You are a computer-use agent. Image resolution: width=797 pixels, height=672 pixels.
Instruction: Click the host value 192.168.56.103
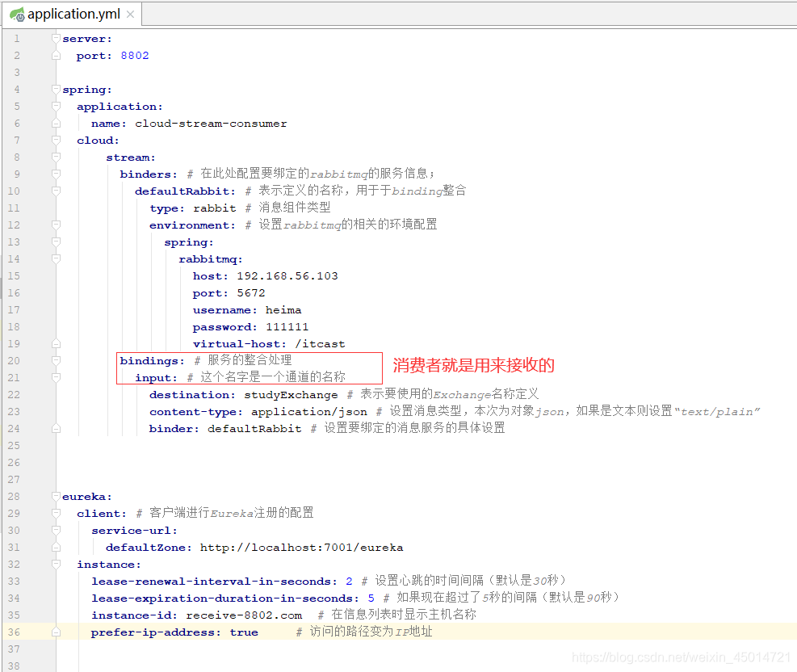287,276
